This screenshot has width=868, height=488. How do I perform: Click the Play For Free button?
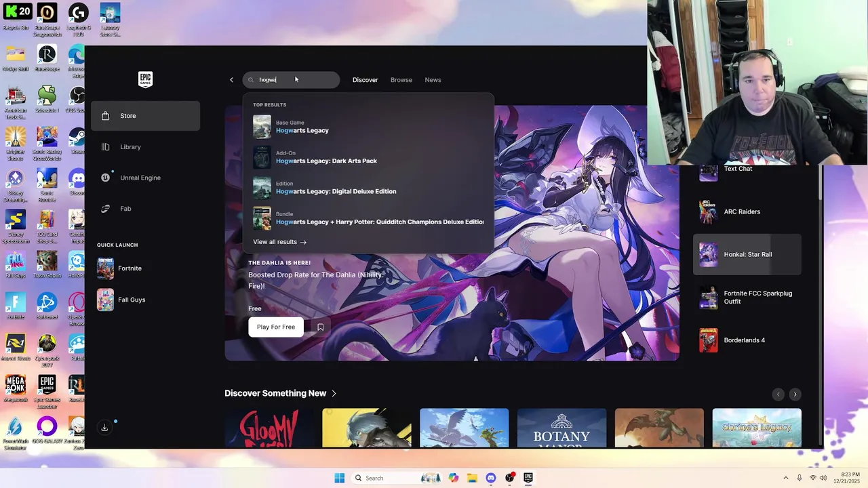(276, 327)
